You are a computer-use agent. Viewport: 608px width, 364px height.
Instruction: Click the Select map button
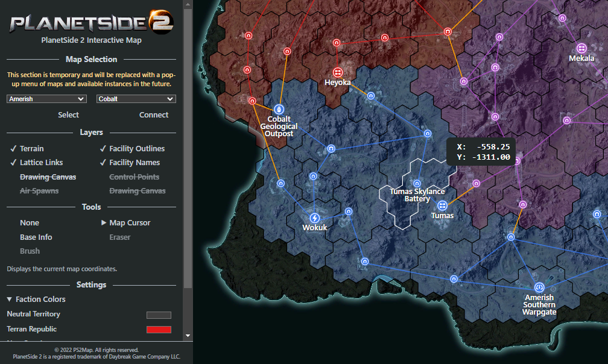(68, 115)
